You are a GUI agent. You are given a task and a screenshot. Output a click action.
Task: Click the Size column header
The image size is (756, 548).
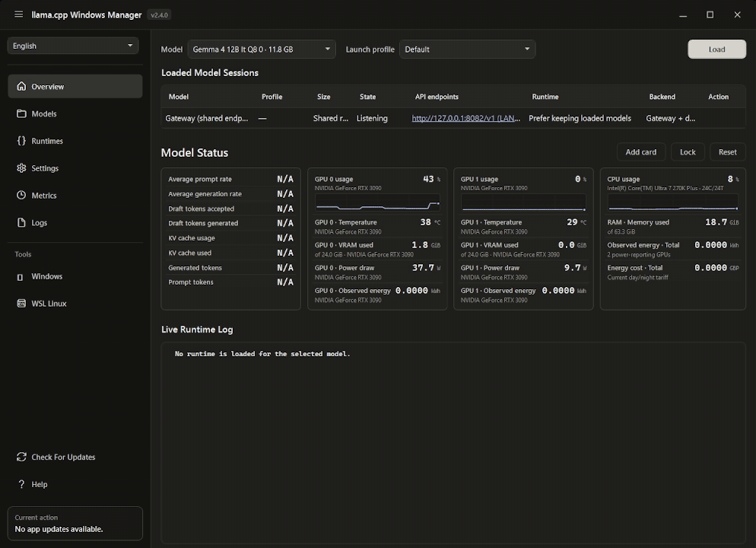[323, 97]
